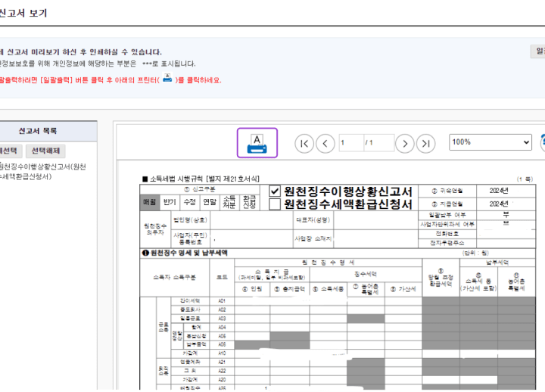Click the 전자우편주소 label cell
Image resolution: width=545 pixels, height=392 pixels.
[447, 243]
